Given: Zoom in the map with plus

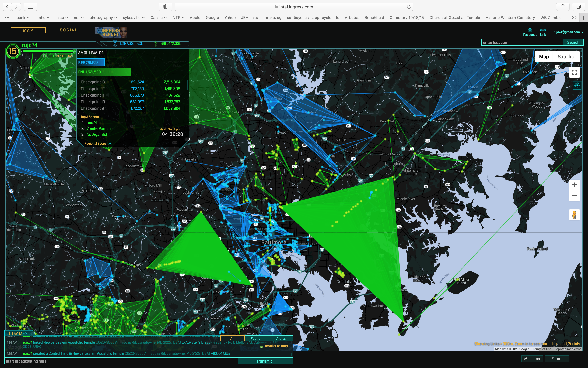Looking at the screenshot, I should pos(574,185).
